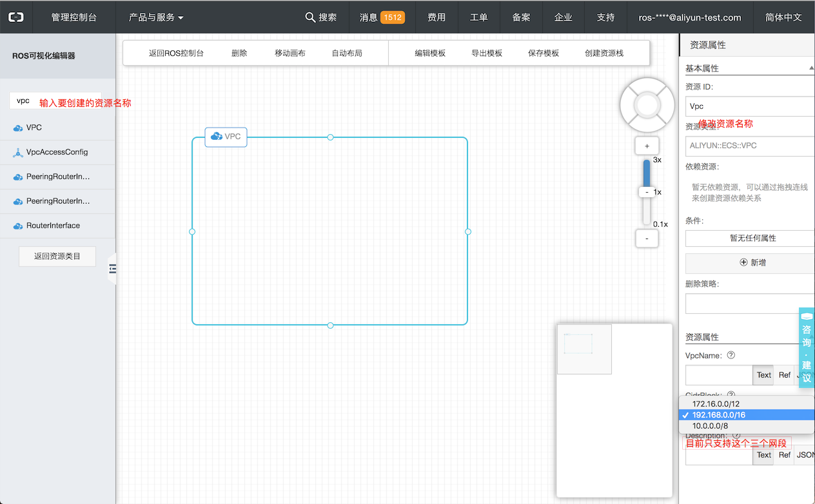Click ROS可视化编辑器 sidebar title

(x=44, y=56)
